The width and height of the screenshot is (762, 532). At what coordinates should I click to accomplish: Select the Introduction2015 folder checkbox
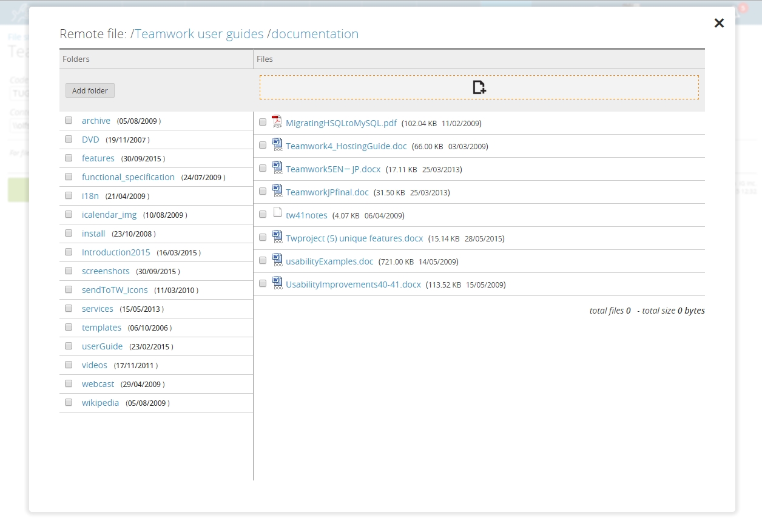tap(69, 252)
